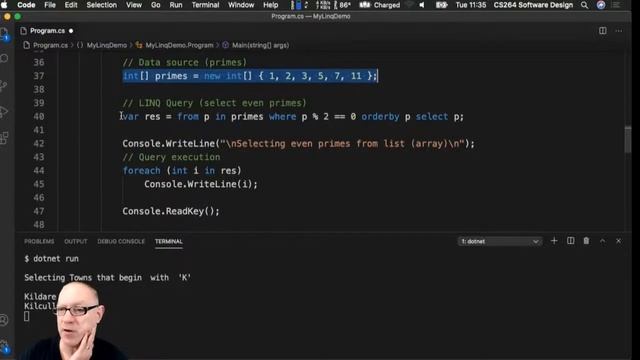Click the 'where' keyword on line 40
Image resolution: width=640 pixels, height=360 pixels.
point(282,117)
